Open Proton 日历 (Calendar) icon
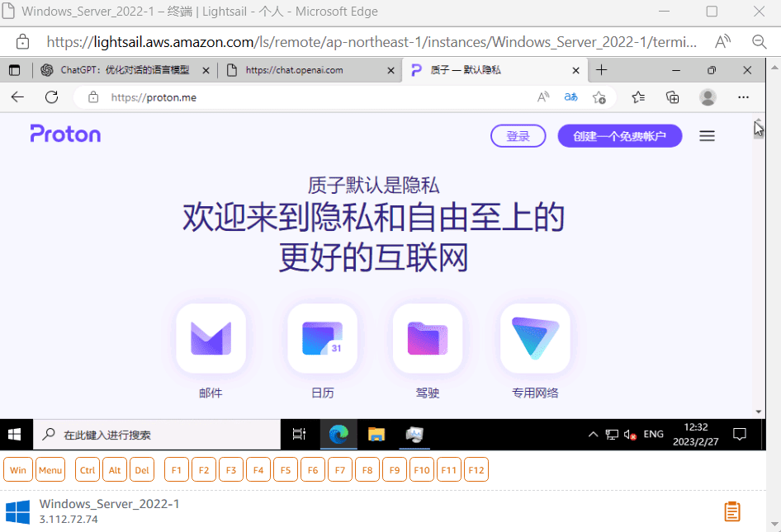The height and width of the screenshot is (532, 781). (322, 338)
